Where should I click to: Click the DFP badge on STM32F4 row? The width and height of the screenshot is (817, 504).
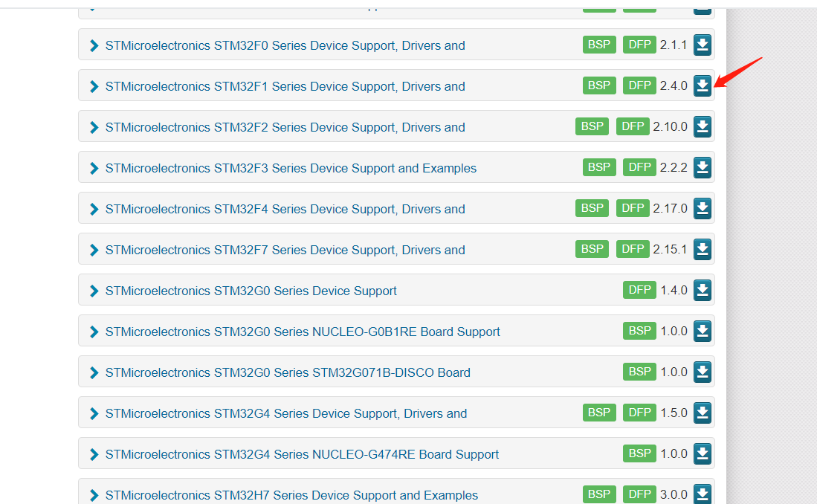(633, 208)
